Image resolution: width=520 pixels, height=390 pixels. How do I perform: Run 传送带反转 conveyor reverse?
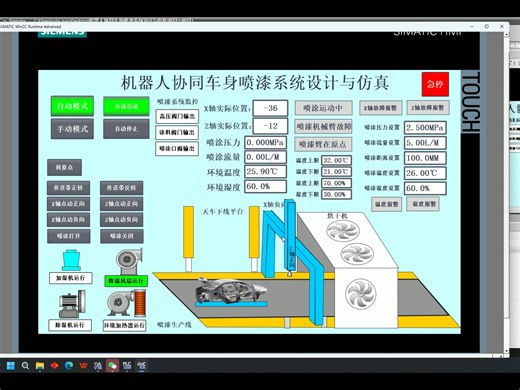pos(122,188)
